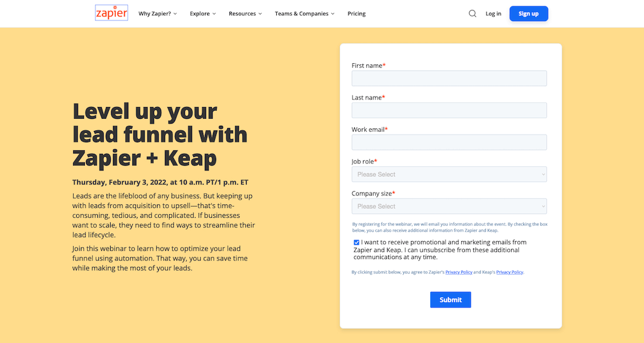Screen dimensions: 644x343
Task: Go to the Pricing page
Action: [x=357, y=13]
